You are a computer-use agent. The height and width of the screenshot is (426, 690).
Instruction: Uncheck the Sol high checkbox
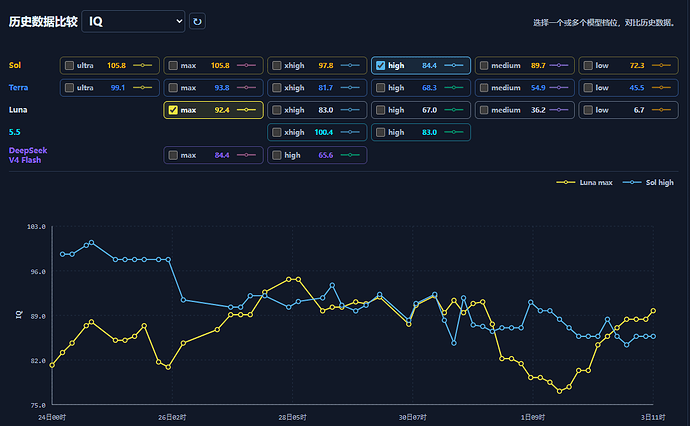click(x=380, y=66)
